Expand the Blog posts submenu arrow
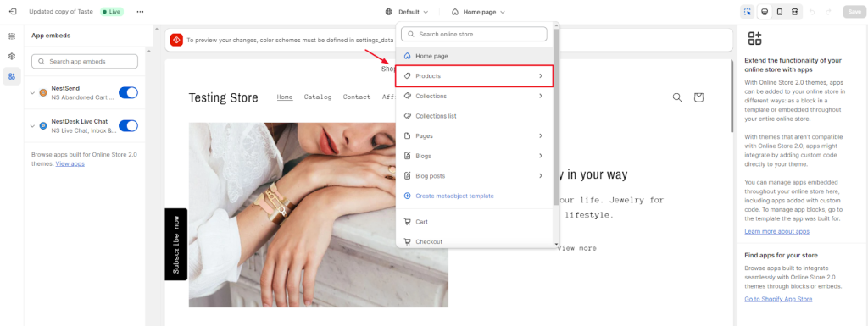Viewport: 868px width, 326px height. click(541, 176)
